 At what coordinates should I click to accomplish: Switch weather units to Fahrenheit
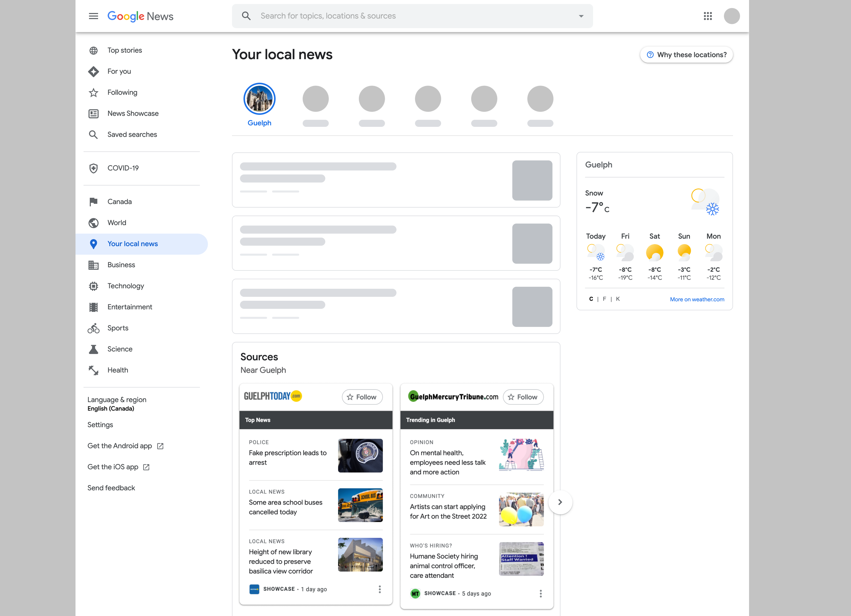pyautogui.click(x=604, y=299)
